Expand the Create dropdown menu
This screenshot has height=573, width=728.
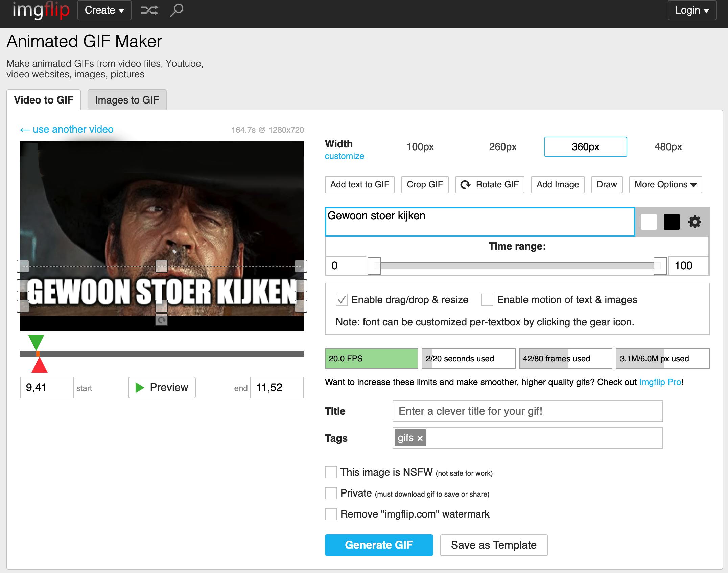(104, 10)
